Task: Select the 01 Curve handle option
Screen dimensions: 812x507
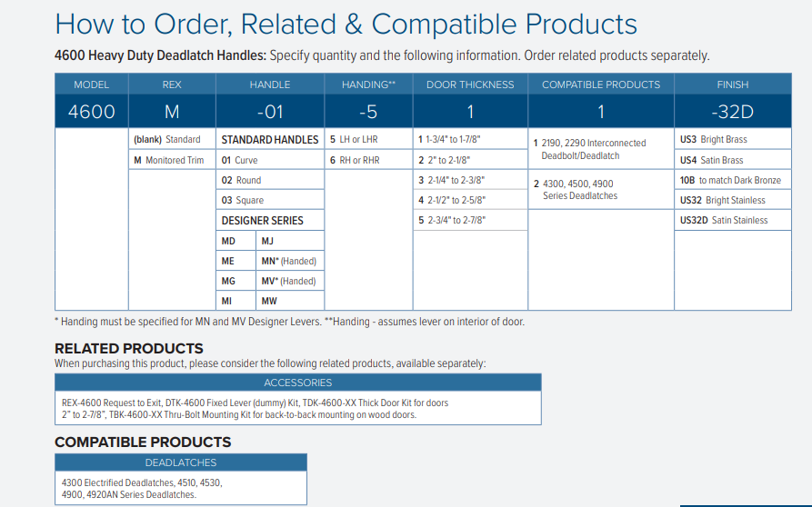Action: [x=239, y=160]
